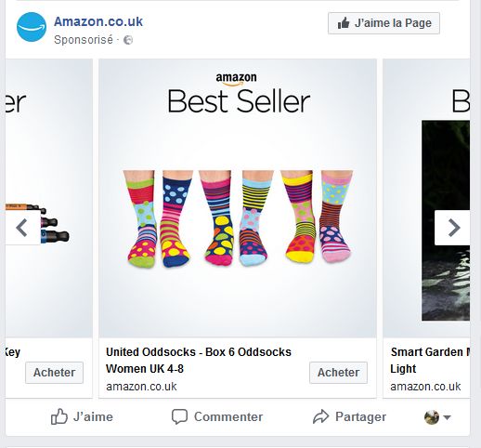This screenshot has width=481, height=448.
Task: Like the Amazon.co.uk page via J'aime la Page
Action: (x=383, y=23)
